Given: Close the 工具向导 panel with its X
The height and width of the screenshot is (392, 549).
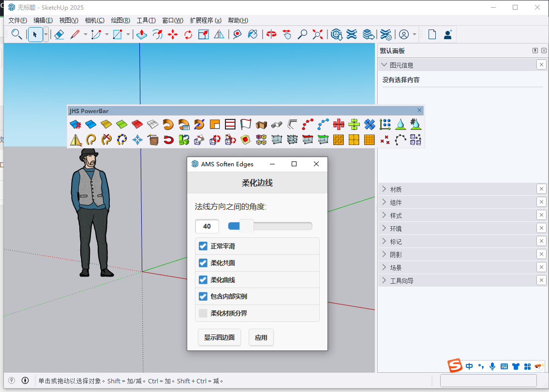Looking at the screenshot, I should pos(541,280).
